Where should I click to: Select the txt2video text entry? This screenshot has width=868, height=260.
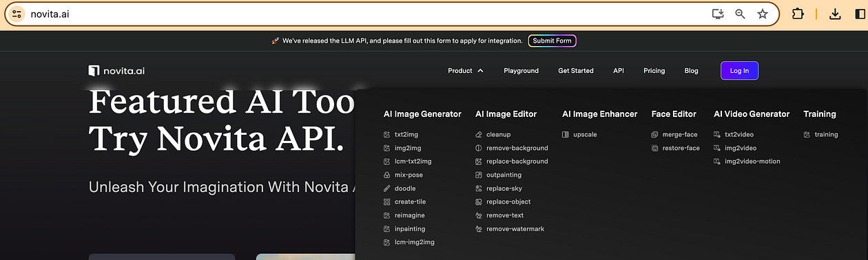click(739, 135)
